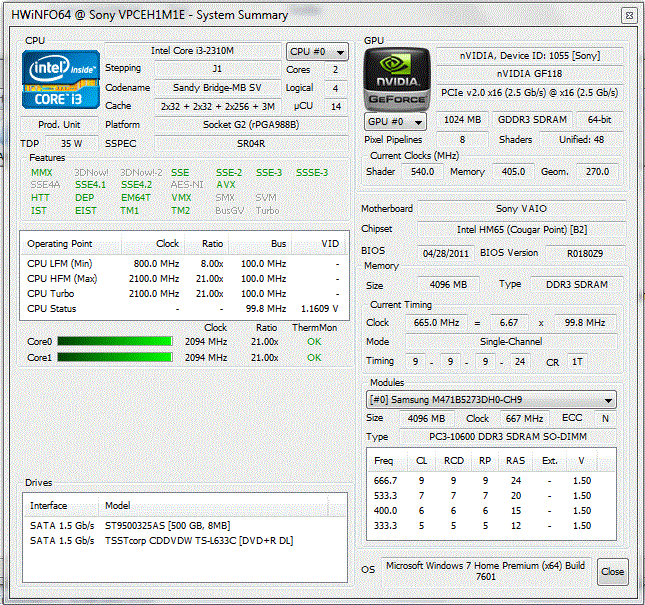Click the Model column header in Drives
This screenshot has width=645, height=605.
[x=213, y=505]
